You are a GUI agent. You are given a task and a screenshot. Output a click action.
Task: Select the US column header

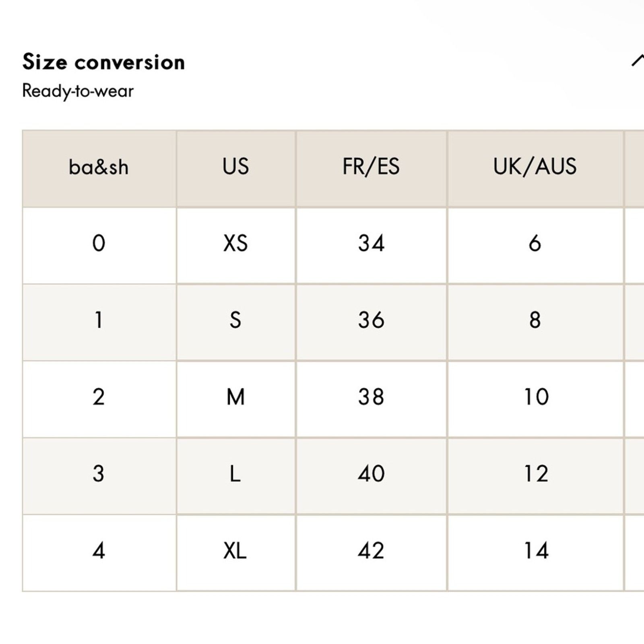[x=236, y=169]
